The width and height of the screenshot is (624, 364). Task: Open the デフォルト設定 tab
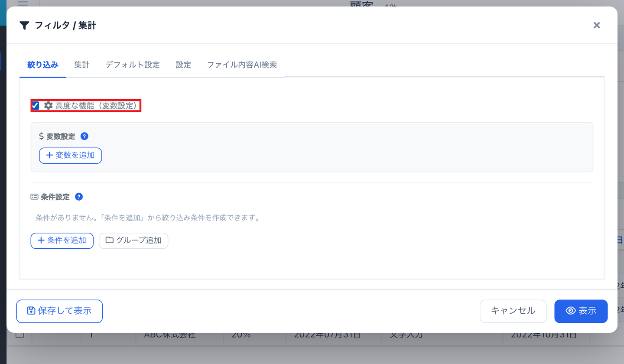[x=133, y=65]
